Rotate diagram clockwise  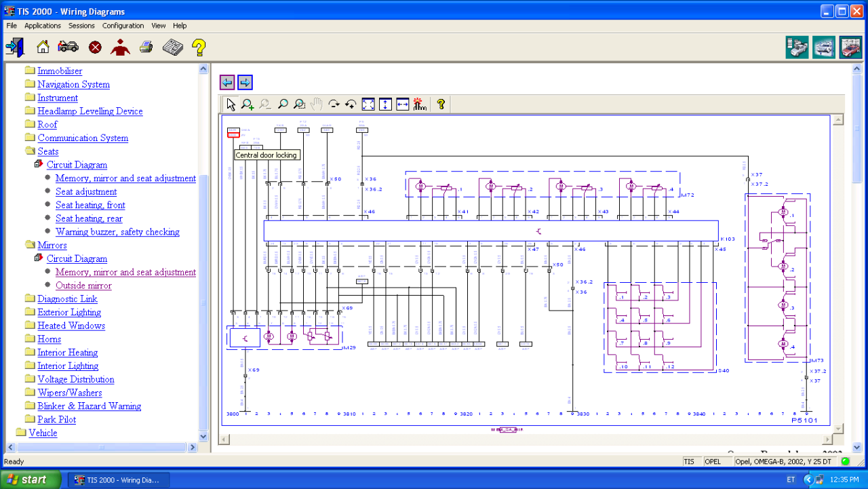334,104
